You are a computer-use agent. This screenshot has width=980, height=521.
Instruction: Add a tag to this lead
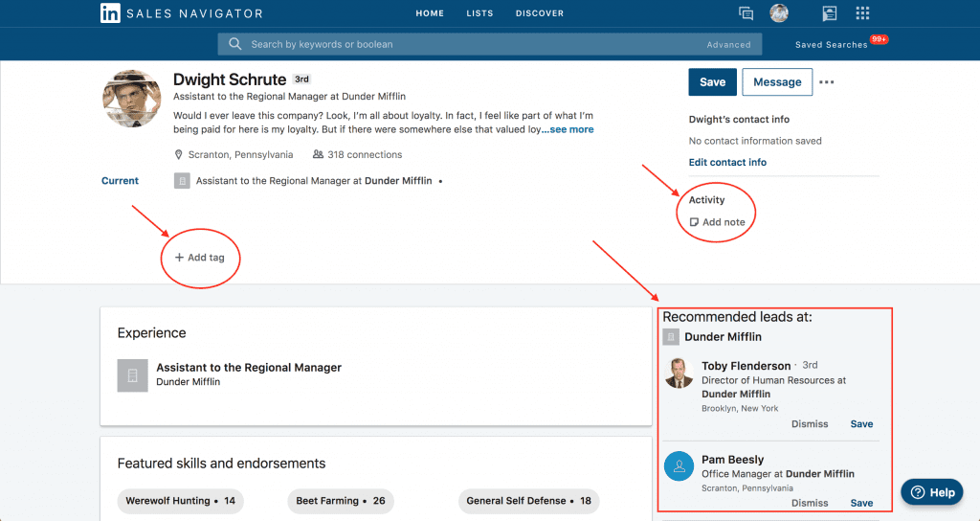[x=199, y=257]
